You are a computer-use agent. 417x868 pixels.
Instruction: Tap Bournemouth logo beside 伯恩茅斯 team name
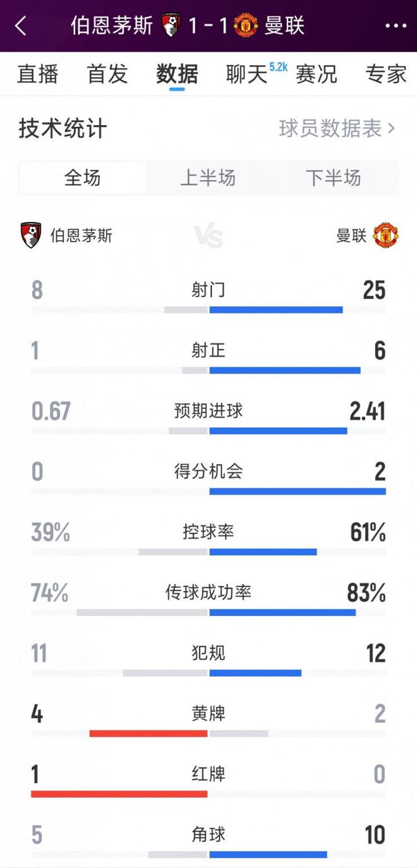pyautogui.click(x=31, y=235)
